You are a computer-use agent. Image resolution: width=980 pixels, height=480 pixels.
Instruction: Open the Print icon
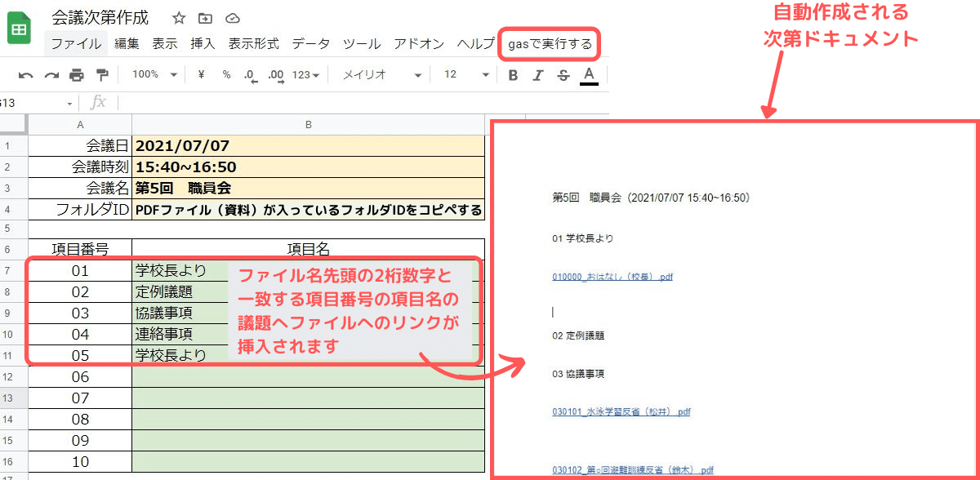click(76, 75)
